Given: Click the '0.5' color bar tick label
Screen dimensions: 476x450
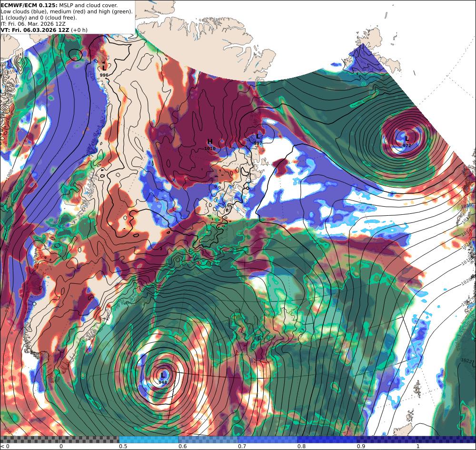Looking at the screenshot, I should (123, 446).
